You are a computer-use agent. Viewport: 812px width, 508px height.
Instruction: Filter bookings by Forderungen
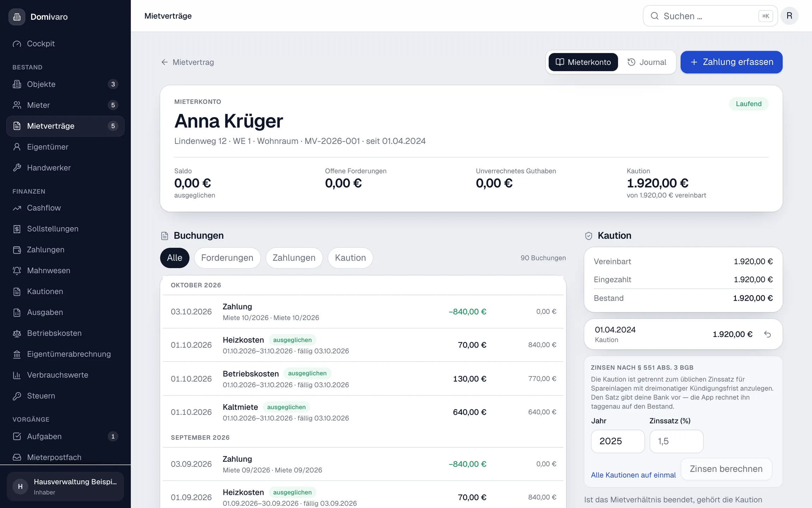[227, 258]
